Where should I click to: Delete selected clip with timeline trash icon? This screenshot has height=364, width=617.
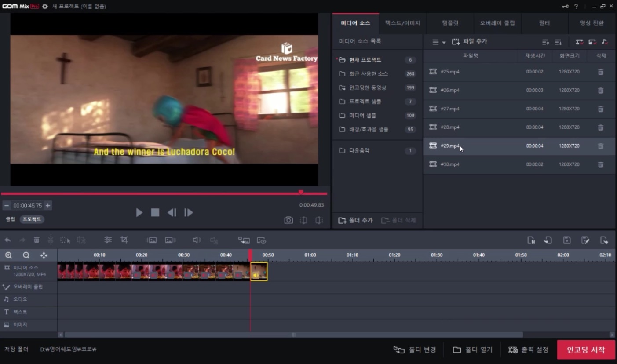[x=37, y=240]
